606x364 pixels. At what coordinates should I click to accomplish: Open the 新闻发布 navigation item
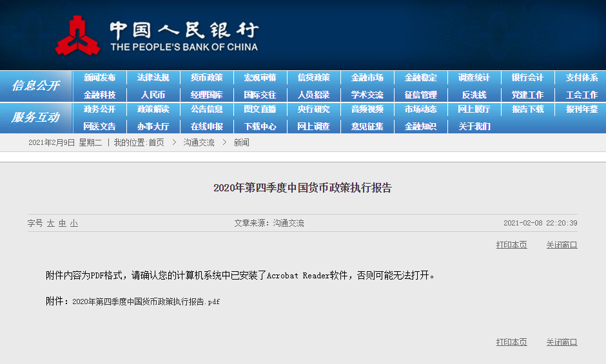click(99, 77)
